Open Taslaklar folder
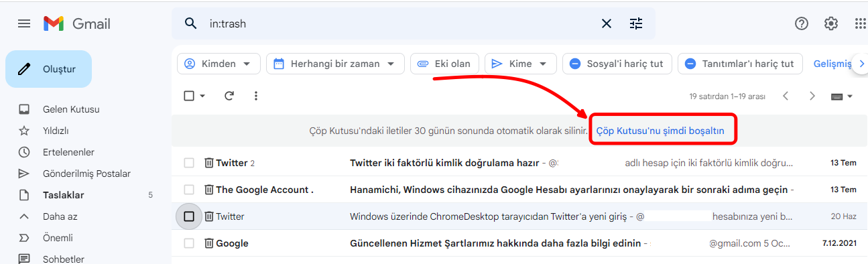 tap(63, 195)
